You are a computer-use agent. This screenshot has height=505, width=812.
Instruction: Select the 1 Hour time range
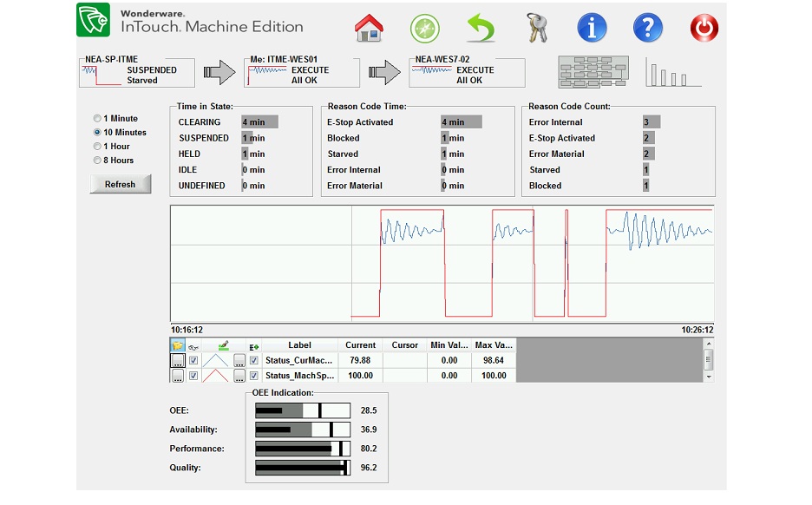(97, 147)
